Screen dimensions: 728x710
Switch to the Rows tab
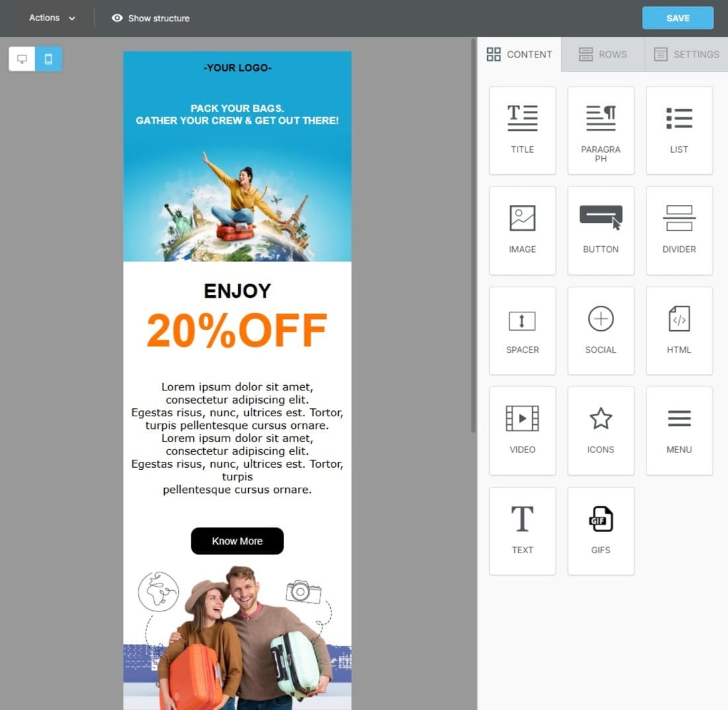click(602, 54)
